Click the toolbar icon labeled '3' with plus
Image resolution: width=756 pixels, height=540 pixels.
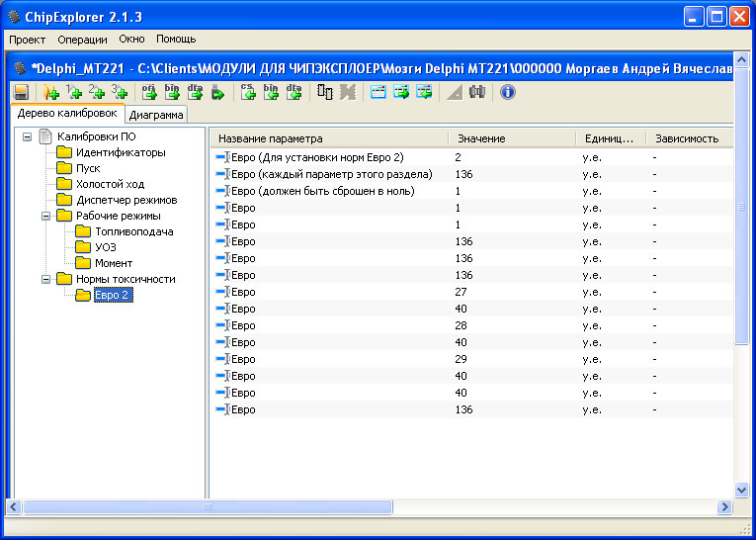pyautogui.click(x=119, y=92)
